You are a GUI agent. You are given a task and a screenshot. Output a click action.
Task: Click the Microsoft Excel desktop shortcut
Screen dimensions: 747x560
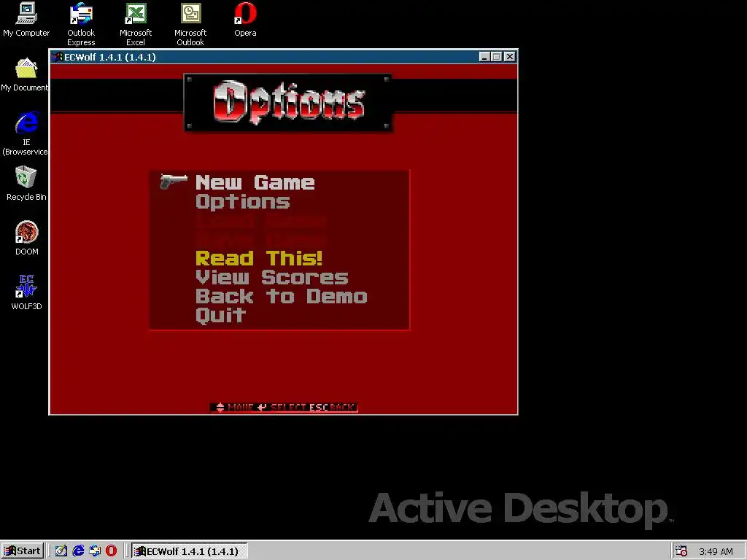coord(135,24)
